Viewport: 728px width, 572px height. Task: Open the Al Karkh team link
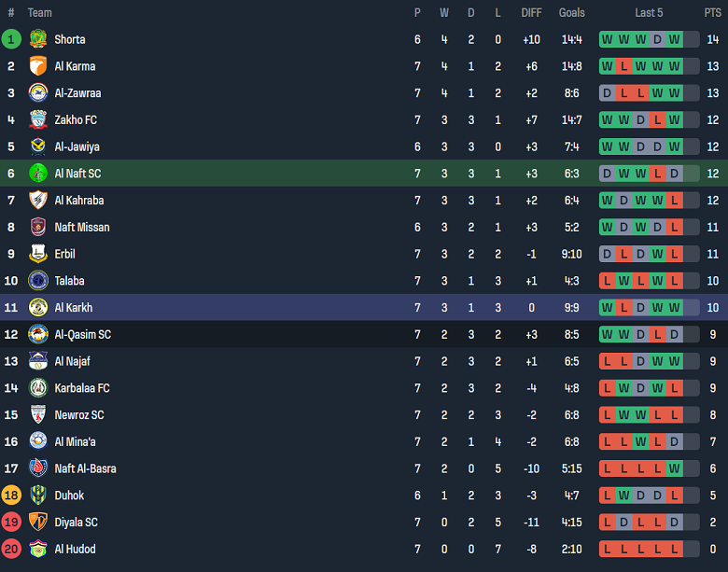point(73,308)
